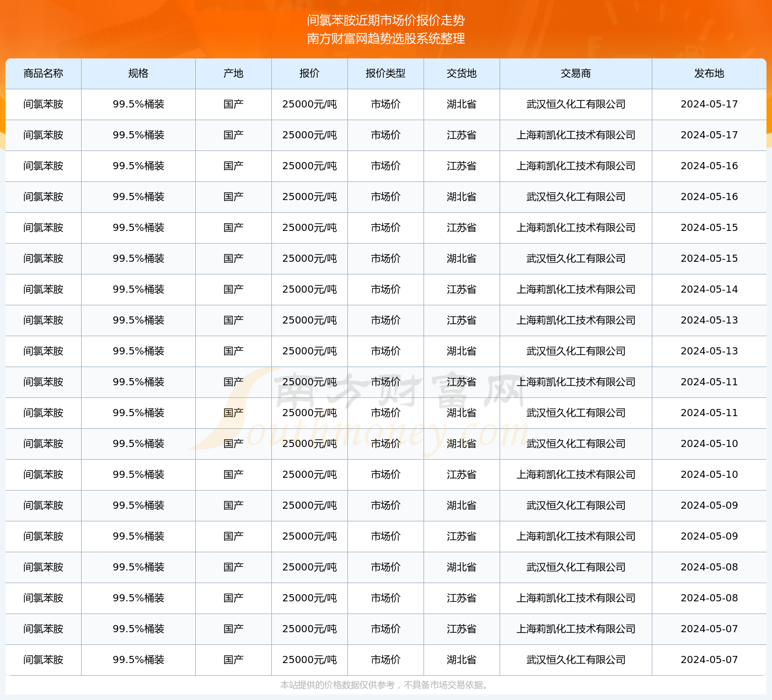Screen dimensions: 772x700
Task: Click 上海莉凯化工技术有限公司 in the 2024-05-17 row
Action: 576,135
